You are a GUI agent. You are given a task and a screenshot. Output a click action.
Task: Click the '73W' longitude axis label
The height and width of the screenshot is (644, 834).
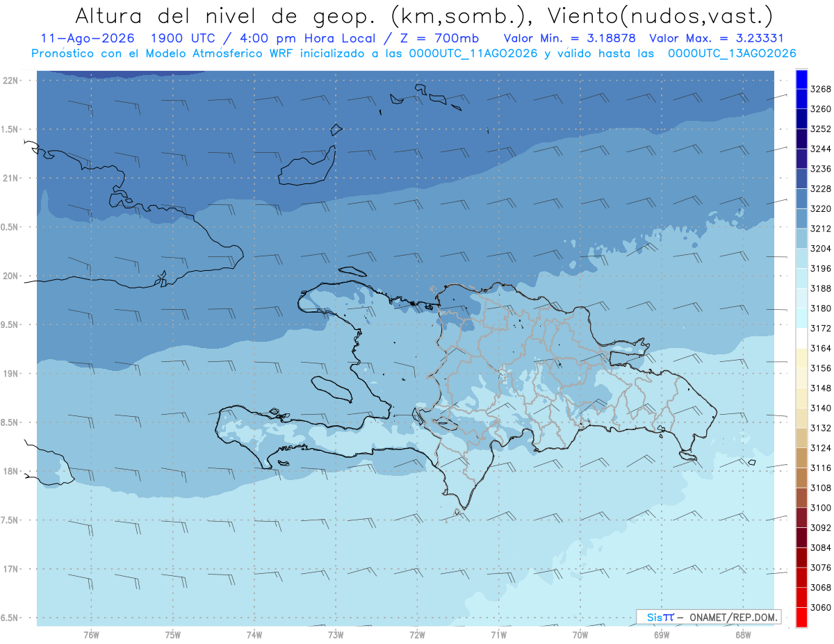[336, 634]
